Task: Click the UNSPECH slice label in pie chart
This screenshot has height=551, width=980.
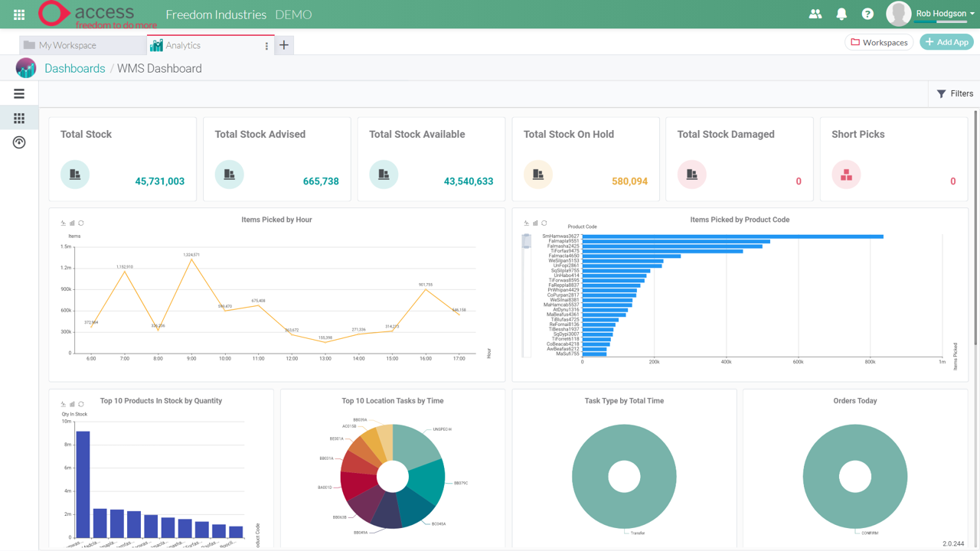Action: point(442,429)
